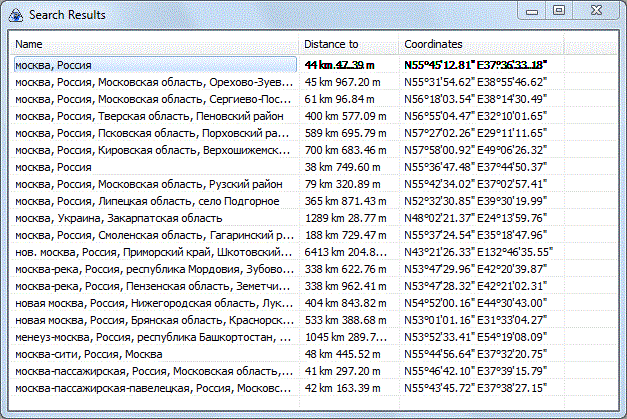The image size is (627, 419).
Task: Choose москва-река in республика Мордовия
Action: point(154,269)
